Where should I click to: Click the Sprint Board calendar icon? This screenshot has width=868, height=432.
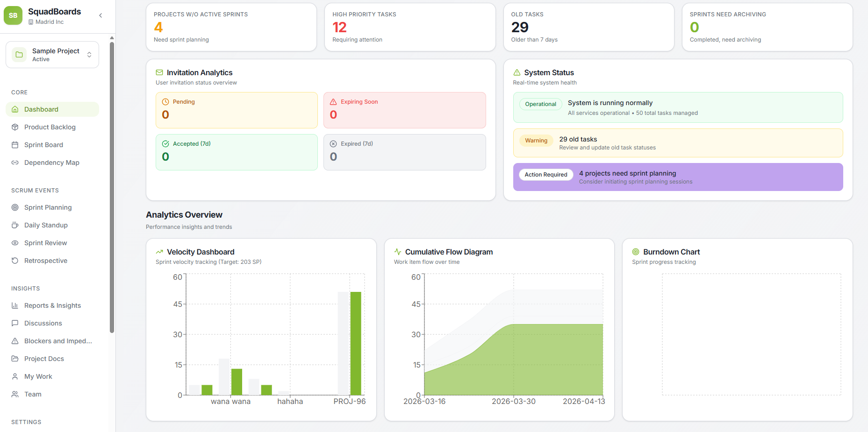tap(15, 145)
